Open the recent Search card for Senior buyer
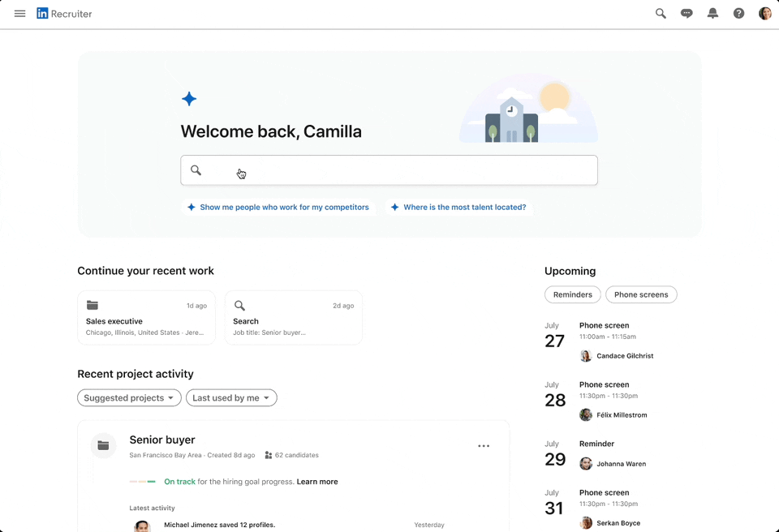The width and height of the screenshot is (779, 532). coord(294,318)
